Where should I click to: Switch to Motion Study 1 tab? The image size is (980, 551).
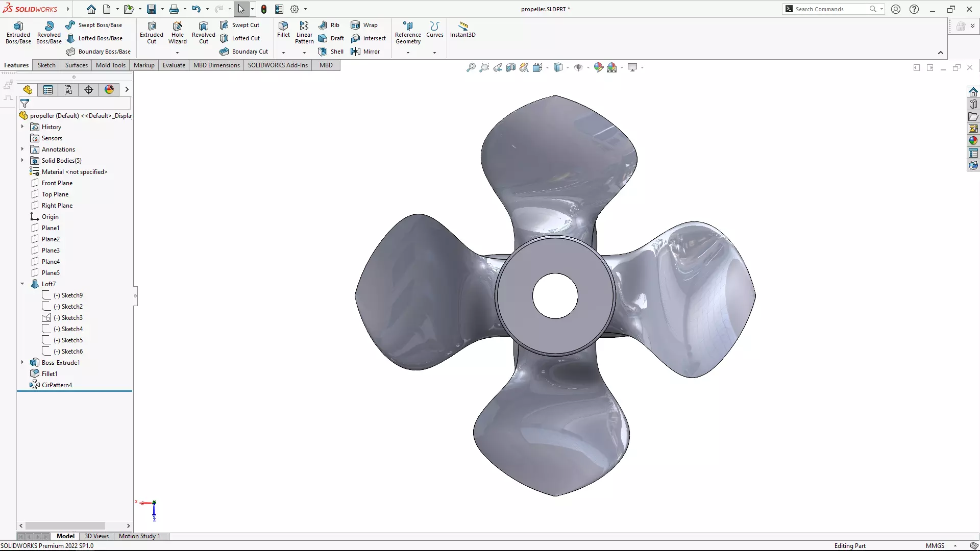point(139,536)
